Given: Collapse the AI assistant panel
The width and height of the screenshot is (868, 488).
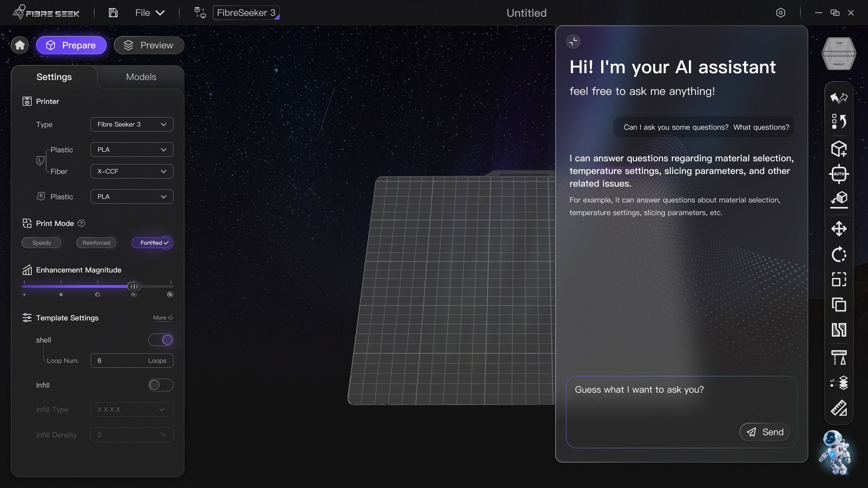Looking at the screenshot, I should click(x=573, y=42).
